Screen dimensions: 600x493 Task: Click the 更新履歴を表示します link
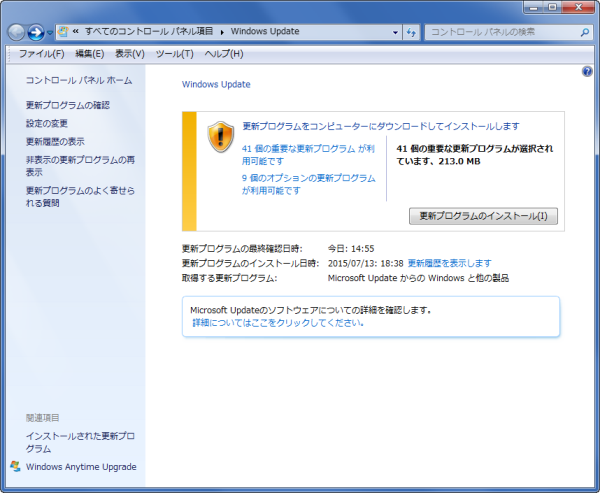click(x=450, y=263)
